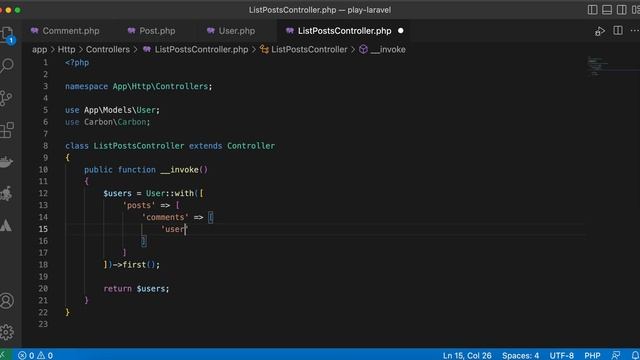Click the '$users = User::with([' line
The image size is (640, 360).
153,193
